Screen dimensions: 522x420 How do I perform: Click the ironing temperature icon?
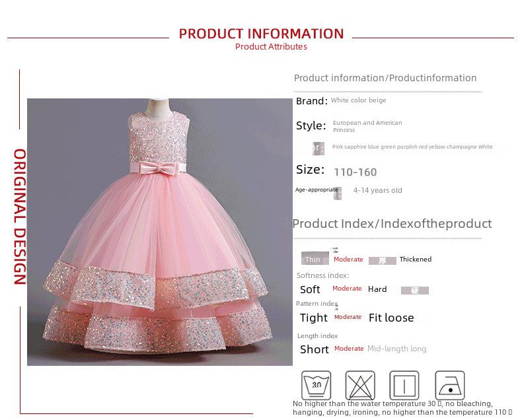coord(450,385)
